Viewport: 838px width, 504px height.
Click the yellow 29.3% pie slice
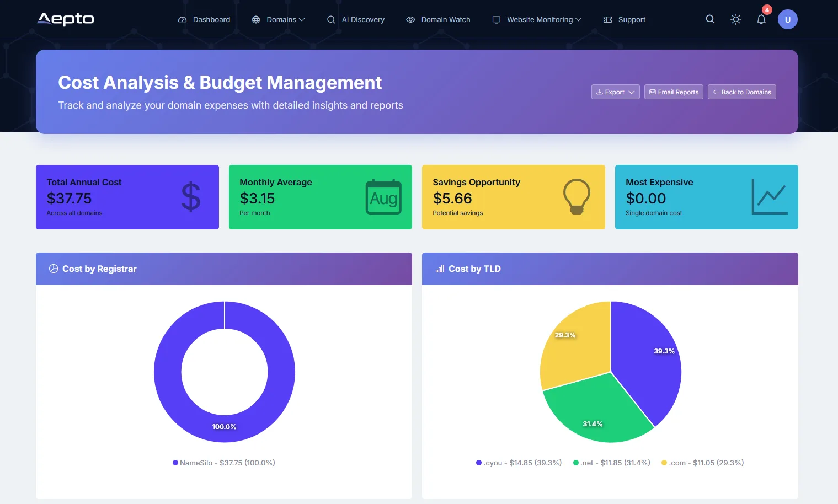(577, 345)
